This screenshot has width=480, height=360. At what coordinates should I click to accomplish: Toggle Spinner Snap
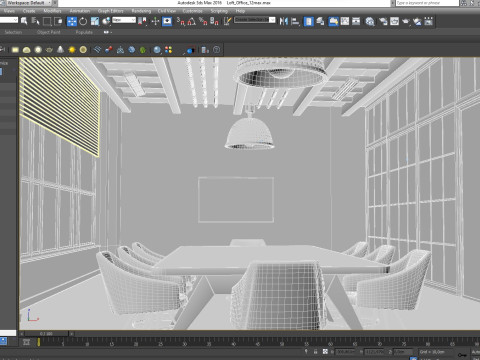tap(214, 22)
